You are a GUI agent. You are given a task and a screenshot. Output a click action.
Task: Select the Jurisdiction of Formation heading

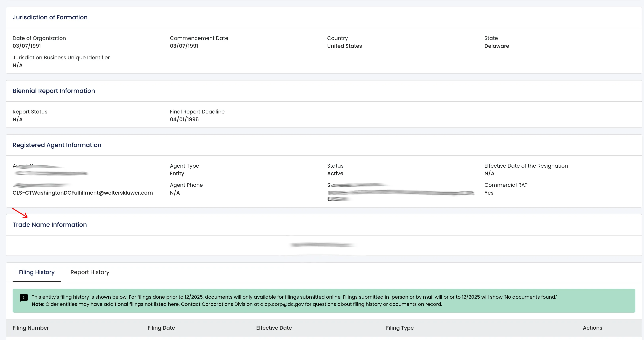pos(50,17)
